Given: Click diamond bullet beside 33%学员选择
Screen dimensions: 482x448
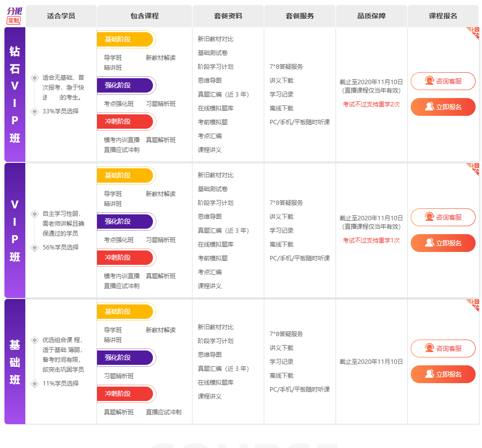Looking at the screenshot, I should [35, 111].
